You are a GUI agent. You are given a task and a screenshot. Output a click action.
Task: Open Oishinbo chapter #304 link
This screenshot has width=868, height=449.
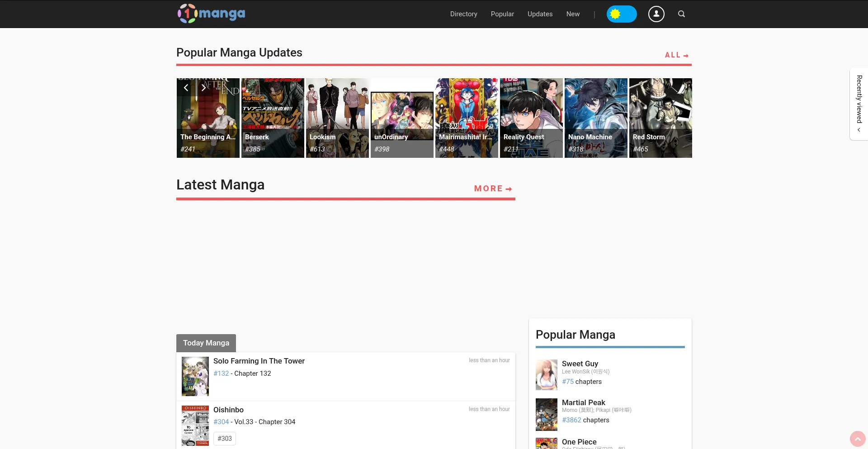pos(221,422)
